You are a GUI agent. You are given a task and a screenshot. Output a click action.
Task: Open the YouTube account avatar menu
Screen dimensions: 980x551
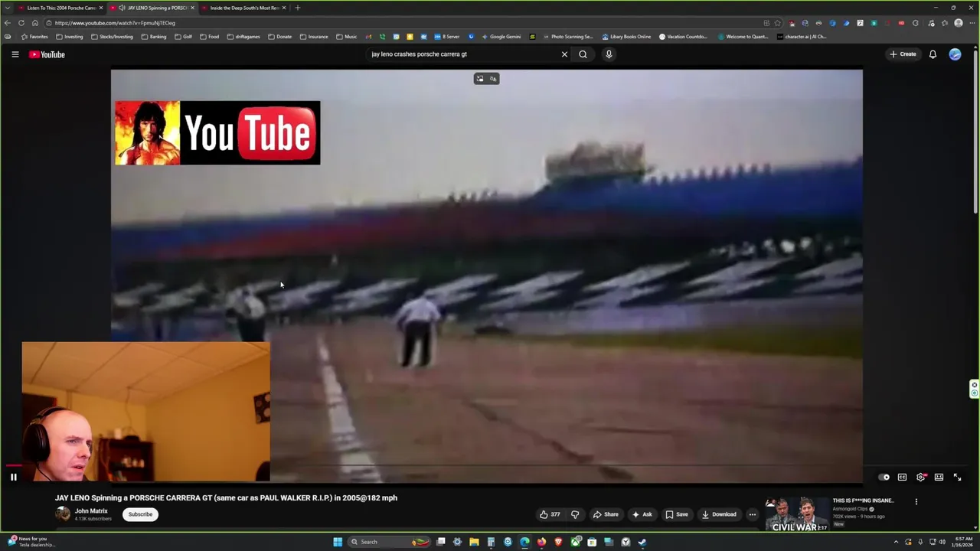point(955,54)
